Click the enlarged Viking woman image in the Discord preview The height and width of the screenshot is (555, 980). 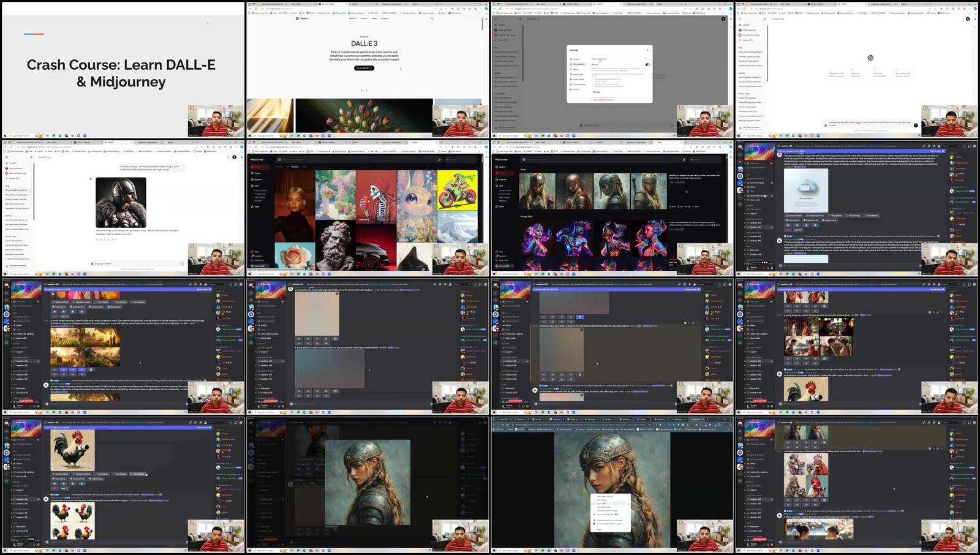coord(367,482)
